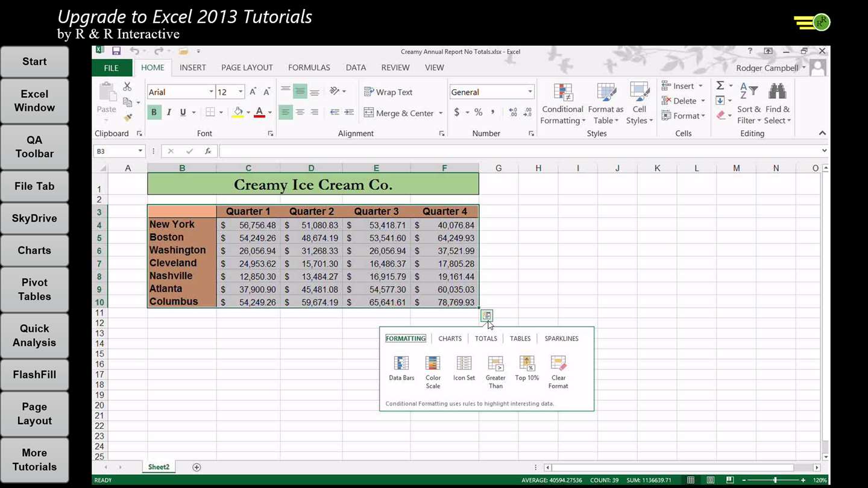
Task: Toggle Bold formatting
Action: (x=154, y=112)
